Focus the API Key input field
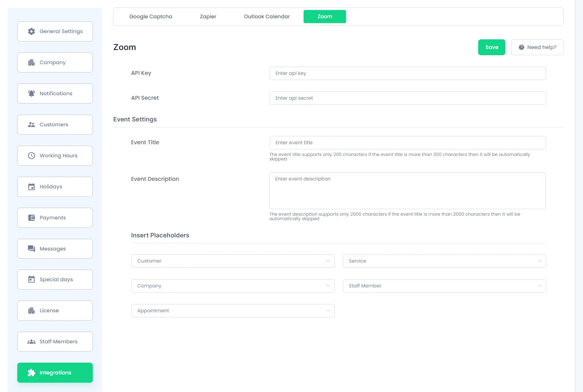The image size is (583, 392). pos(407,73)
